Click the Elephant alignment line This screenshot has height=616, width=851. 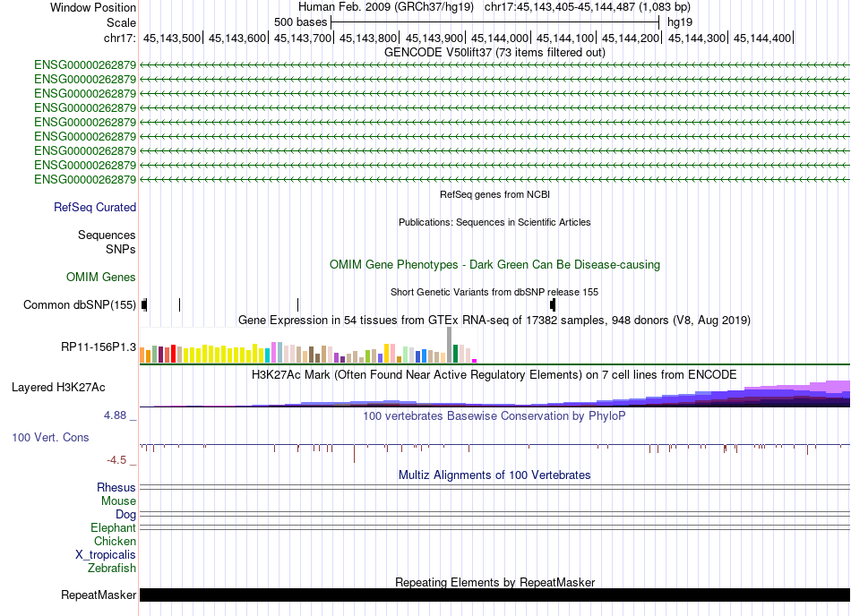(494, 527)
